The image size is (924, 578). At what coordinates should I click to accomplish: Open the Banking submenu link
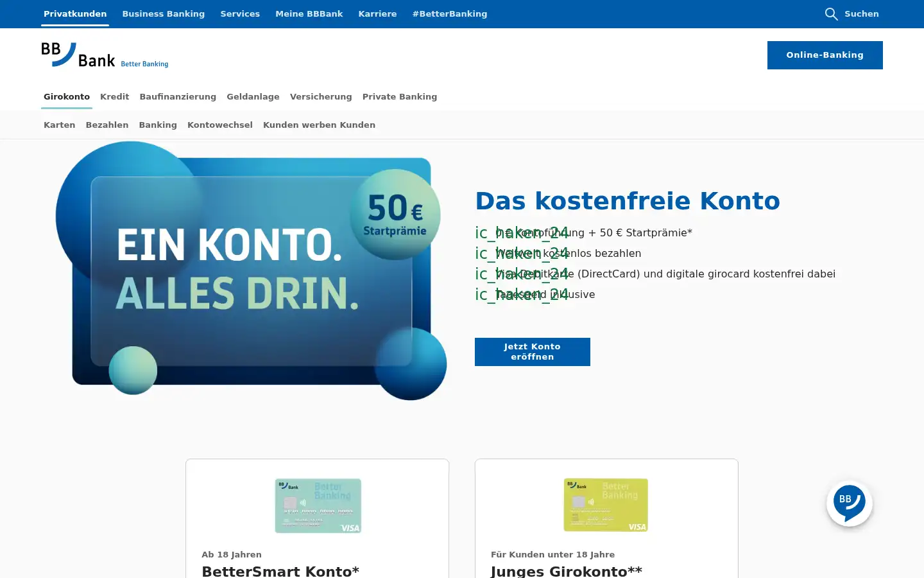[x=158, y=125]
